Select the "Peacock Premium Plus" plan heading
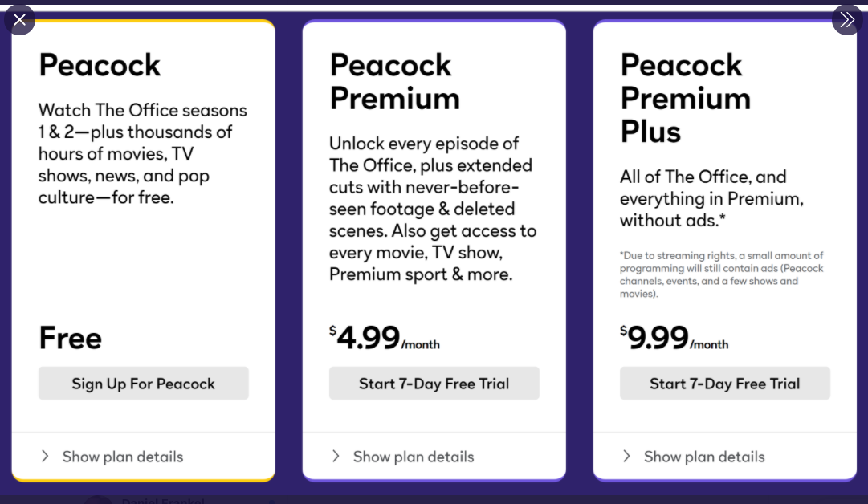868x504 pixels. (x=685, y=98)
